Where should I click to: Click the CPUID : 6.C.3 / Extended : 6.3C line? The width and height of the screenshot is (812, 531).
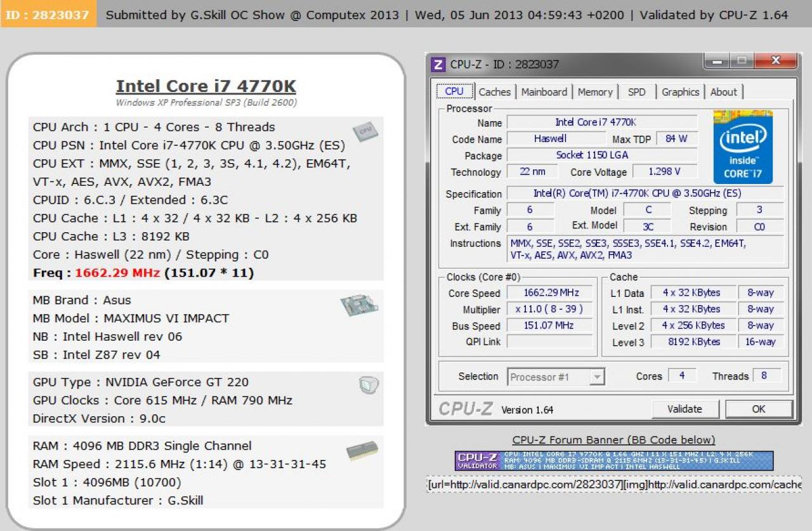130,200
